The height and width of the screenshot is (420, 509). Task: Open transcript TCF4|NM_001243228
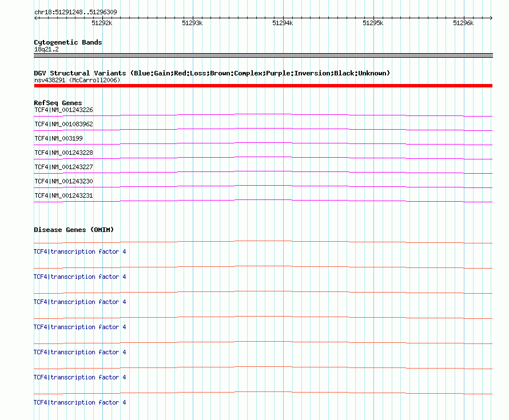[63, 153]
